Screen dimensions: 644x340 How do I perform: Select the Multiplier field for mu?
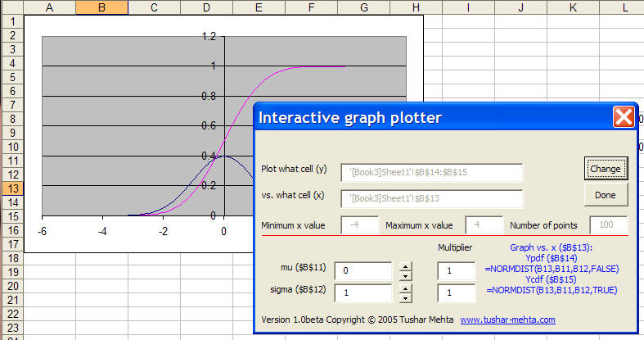456,271
